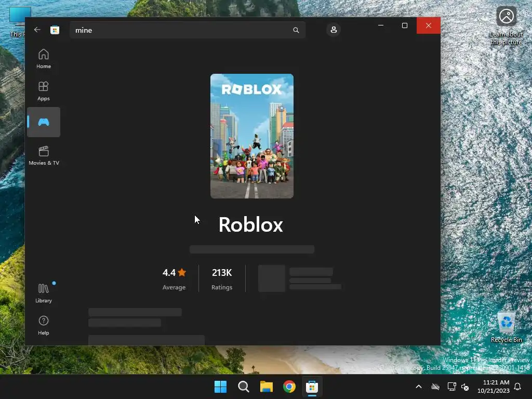The width and height of the screenshot is (532, 399).
Task: Click the OneDrive cloud tray icon
Action: (435, 387)
